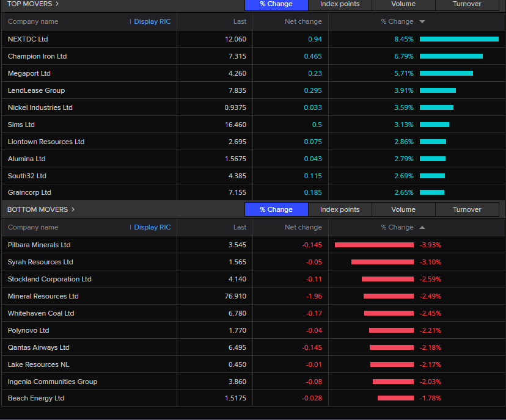Select Alumina Ltd company name
Screen dimensions: 506x420
(26, 159)
